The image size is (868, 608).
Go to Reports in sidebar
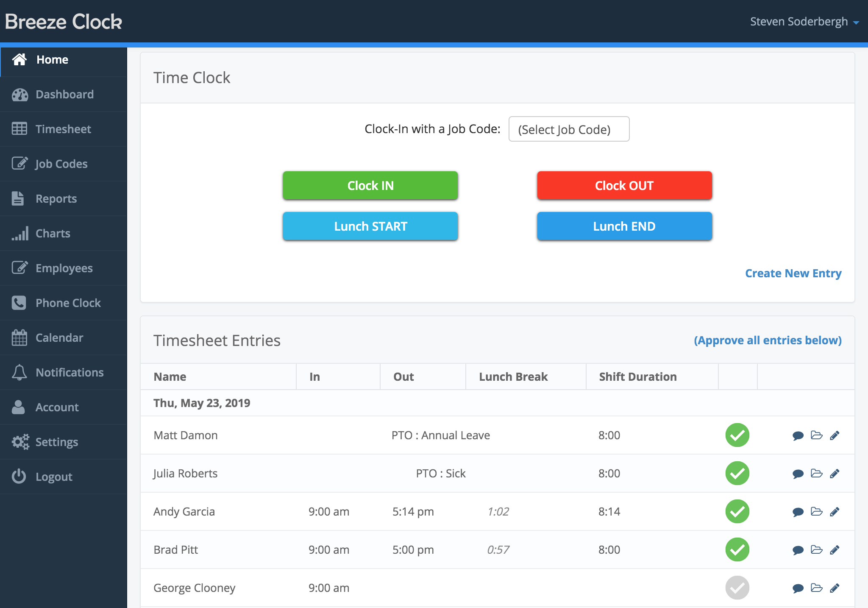point(56,199)
